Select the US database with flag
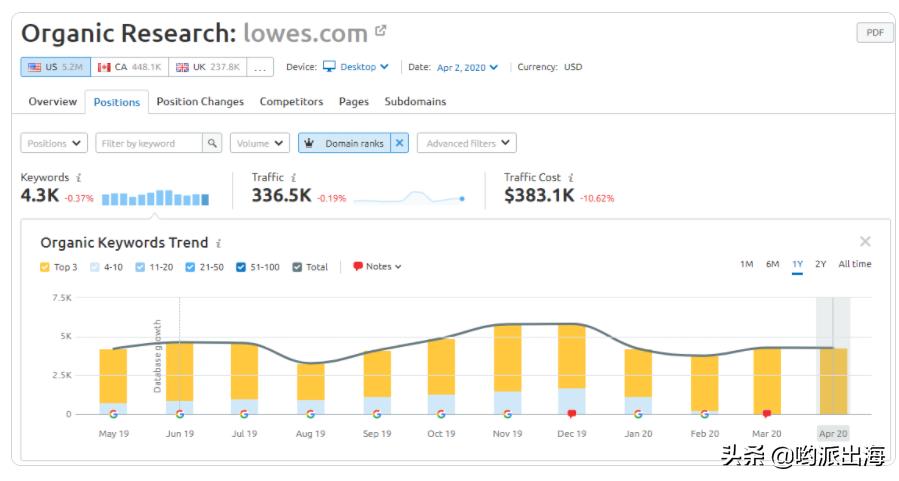 click(56, 67)
